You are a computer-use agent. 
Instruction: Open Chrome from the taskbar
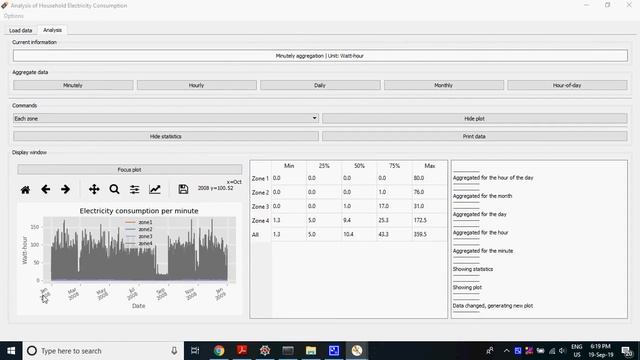point(219,351)
